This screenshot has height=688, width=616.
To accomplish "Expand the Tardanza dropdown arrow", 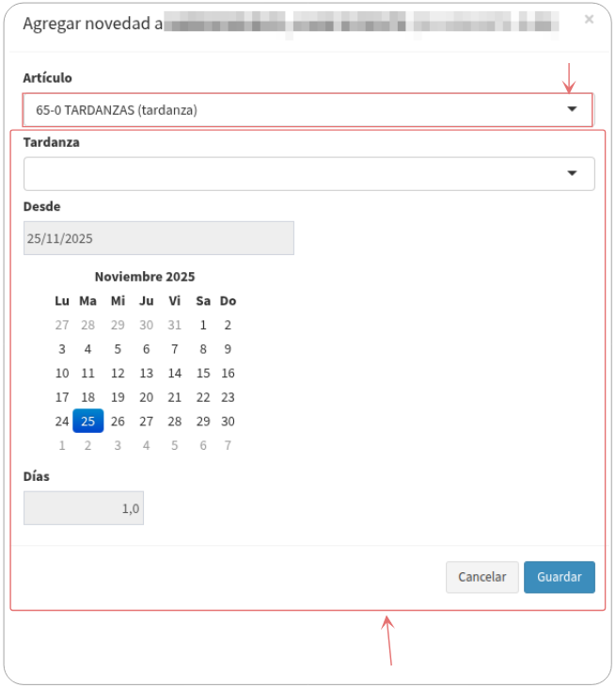I will (x=572, y=174).
